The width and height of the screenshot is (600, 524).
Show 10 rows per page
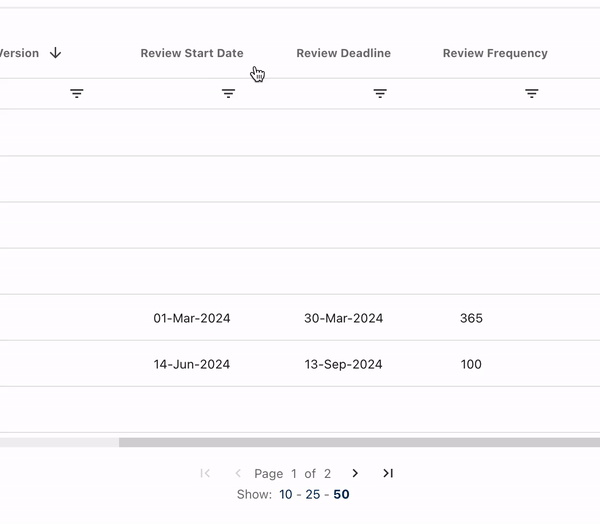pyautogui.click(x=286, y=494)
